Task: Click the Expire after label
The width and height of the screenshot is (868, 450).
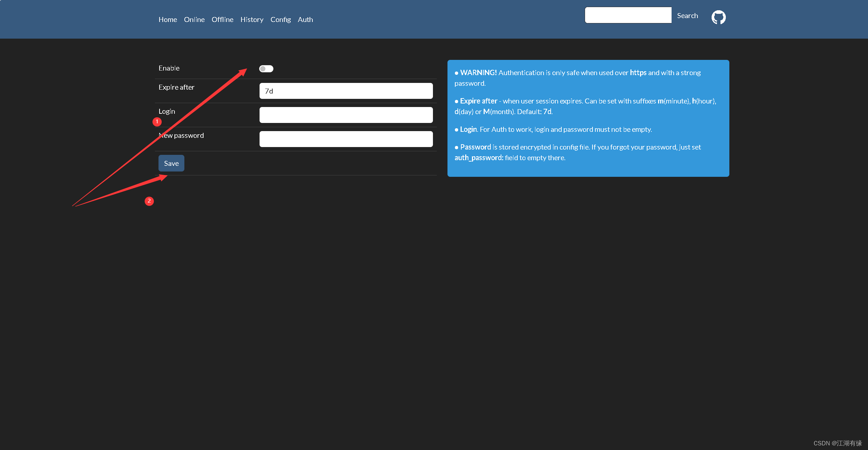Action: [176, 87]
